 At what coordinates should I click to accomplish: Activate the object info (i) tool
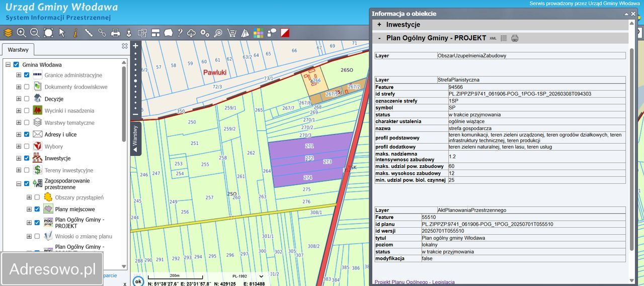(x=75, y=33)
